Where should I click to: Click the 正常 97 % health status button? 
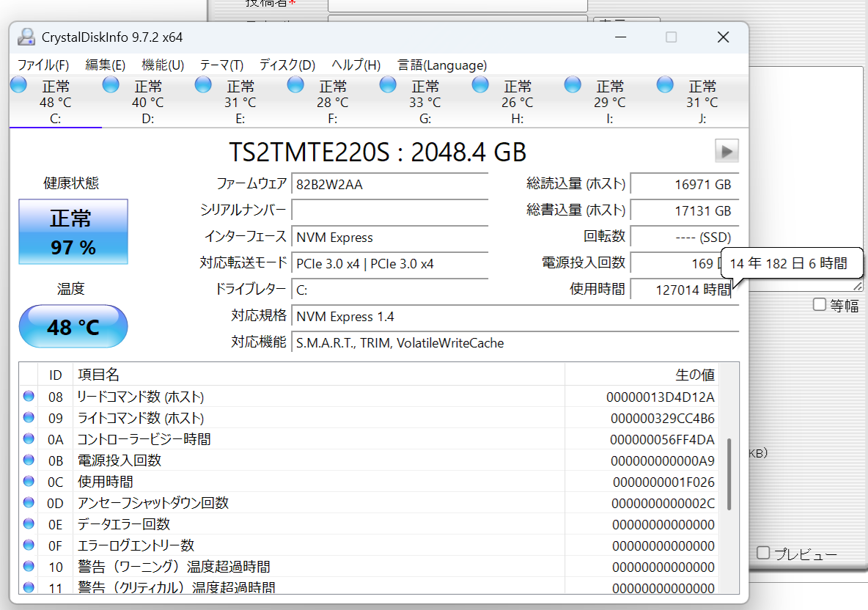[73, 232]
